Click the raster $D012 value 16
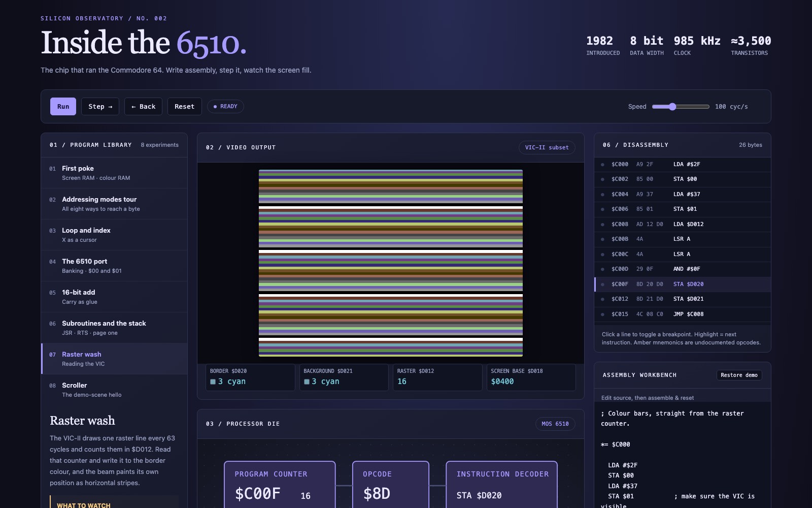Viewport: 812px width, 508px height. [x=402, y=382]
